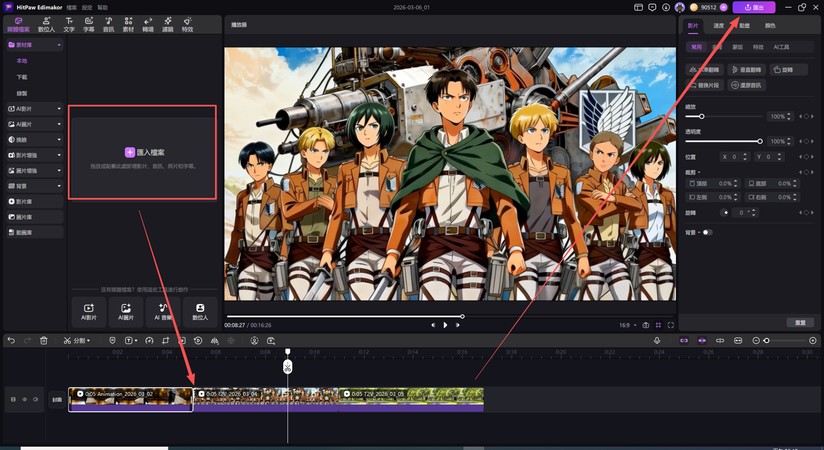Screen dimensions: 824x450
Task: Toggle the track lock icon
Action: coord(13,399)
